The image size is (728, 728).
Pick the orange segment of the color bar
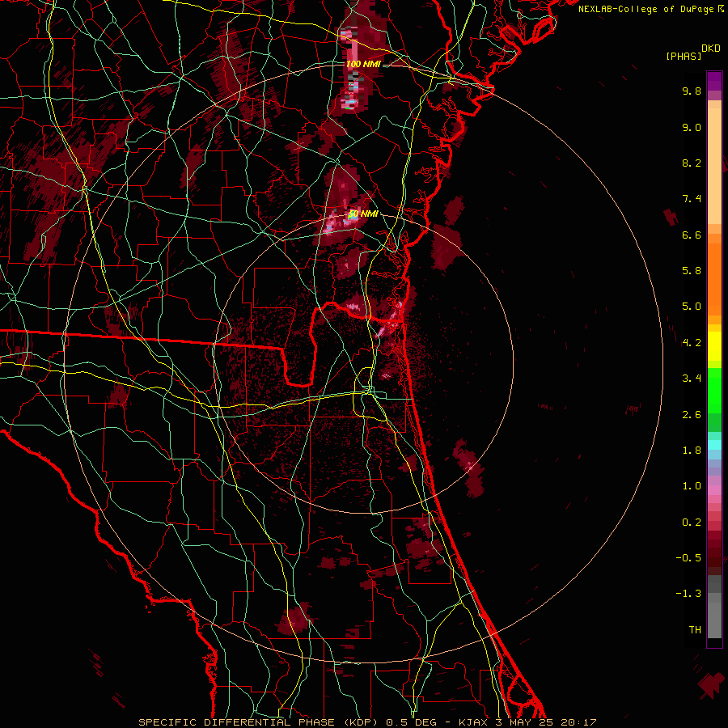[714, 280]
